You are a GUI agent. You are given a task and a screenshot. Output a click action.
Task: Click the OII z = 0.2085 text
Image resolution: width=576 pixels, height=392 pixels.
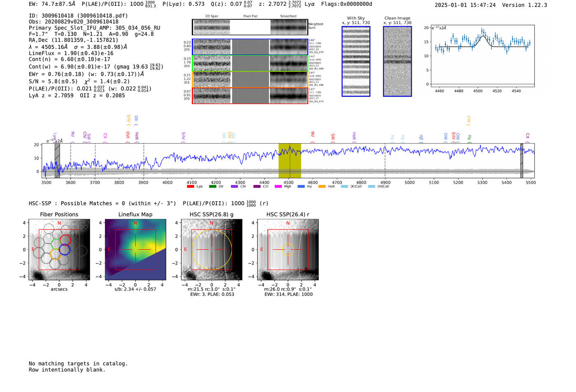pos(102,95)
